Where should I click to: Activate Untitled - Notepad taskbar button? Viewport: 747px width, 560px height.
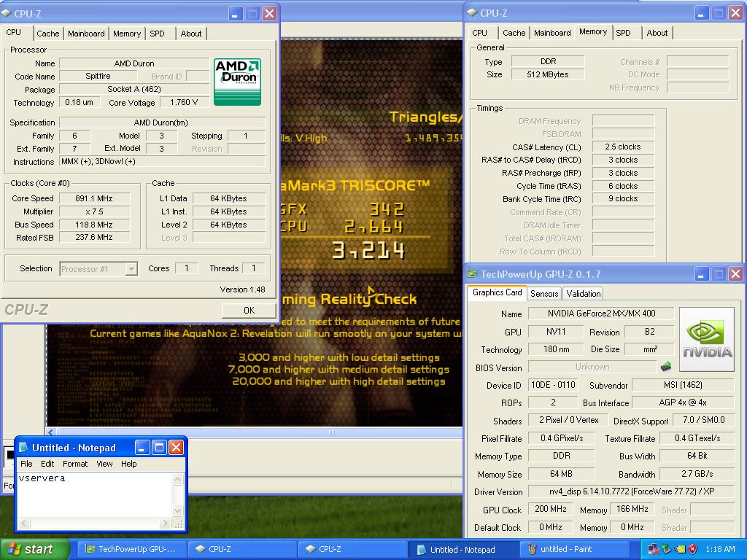(x=463, y=549)
